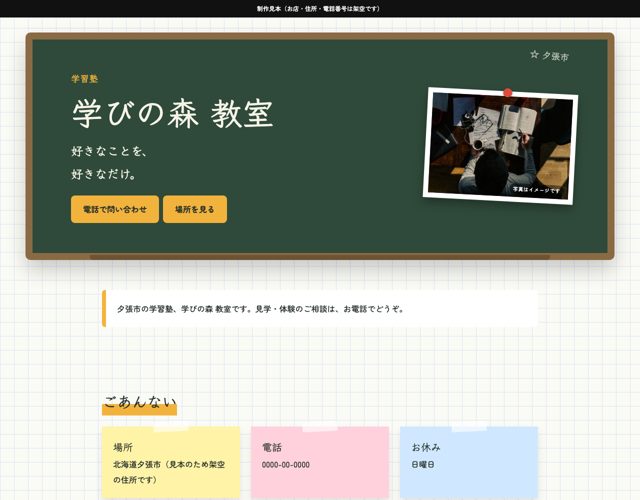The width and height of the screenshot is (640, 500).
Task: Click the 制作見本 notice in top bar
Action: [318, 9]
